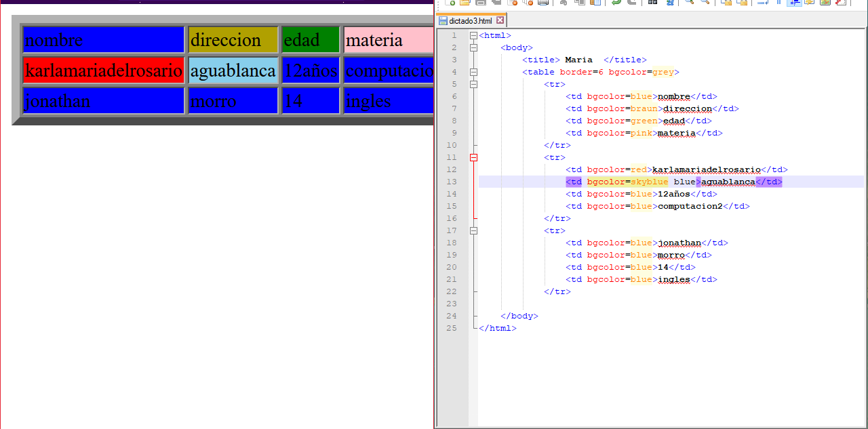
Task: Click the Zoom In magnifier icon
Action: point(689,3)
